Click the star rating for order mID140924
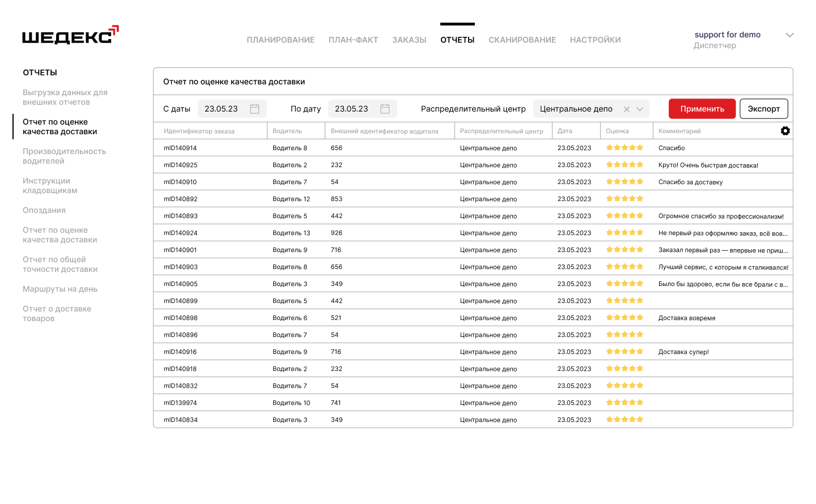The image size is (816, 504). click(624, 233)
